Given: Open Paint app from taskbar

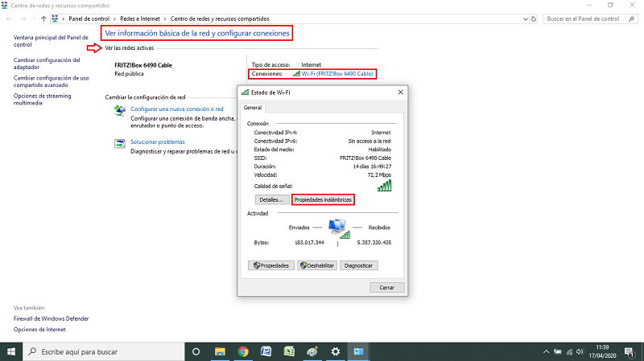Looking at the screenshot, I should [312, 352].
